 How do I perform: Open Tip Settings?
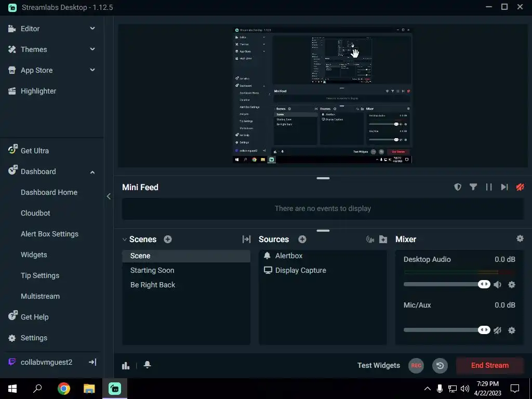pos(40,275)
